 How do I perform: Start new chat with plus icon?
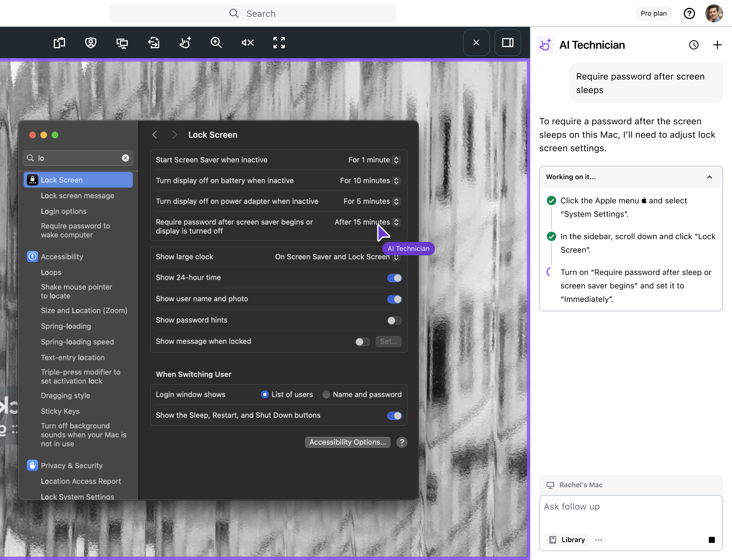click(717, 45)
